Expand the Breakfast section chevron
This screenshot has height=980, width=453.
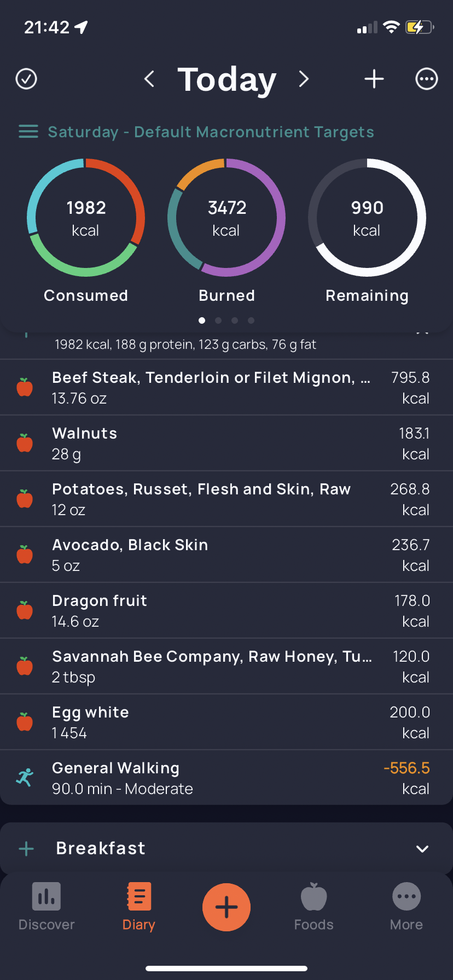click(422, 849)
